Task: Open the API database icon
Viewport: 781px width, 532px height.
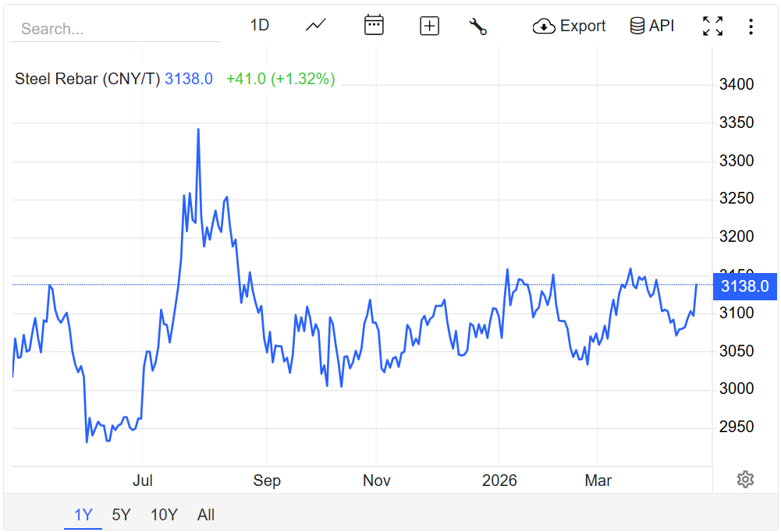Action: tap(637, 26)
